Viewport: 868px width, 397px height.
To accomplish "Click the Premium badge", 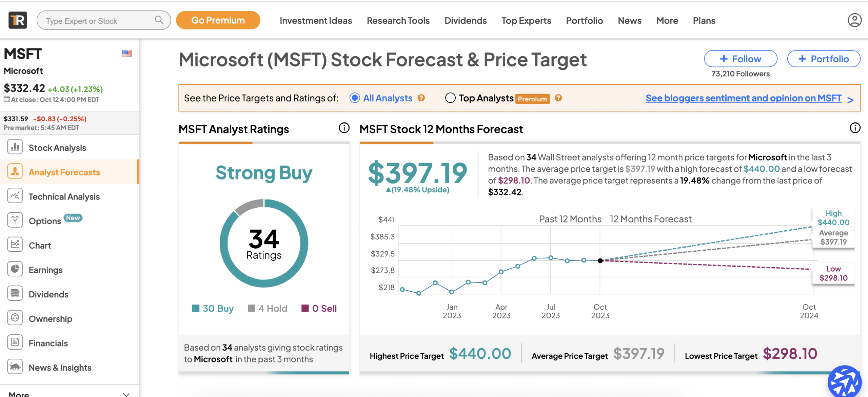I will pos(532,99).
